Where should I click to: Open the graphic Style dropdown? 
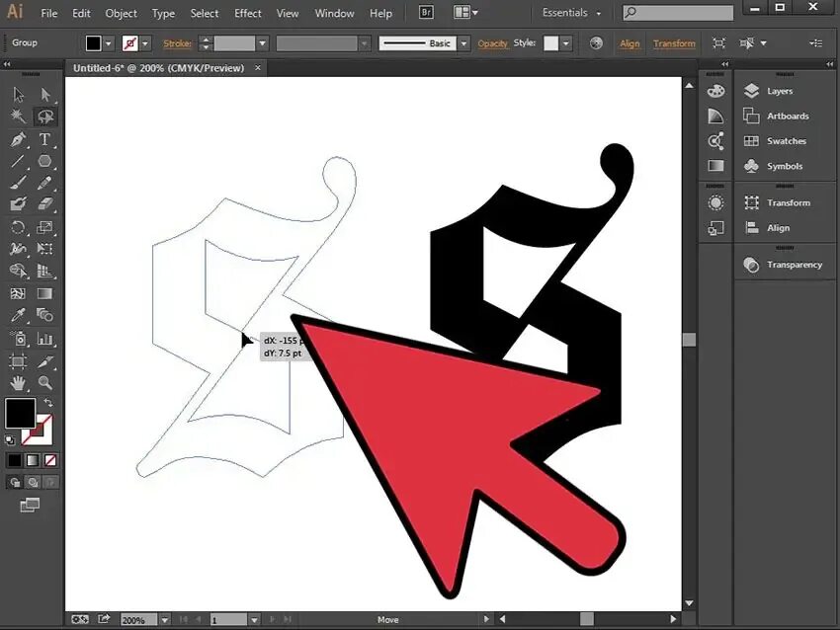click(566, 43)
